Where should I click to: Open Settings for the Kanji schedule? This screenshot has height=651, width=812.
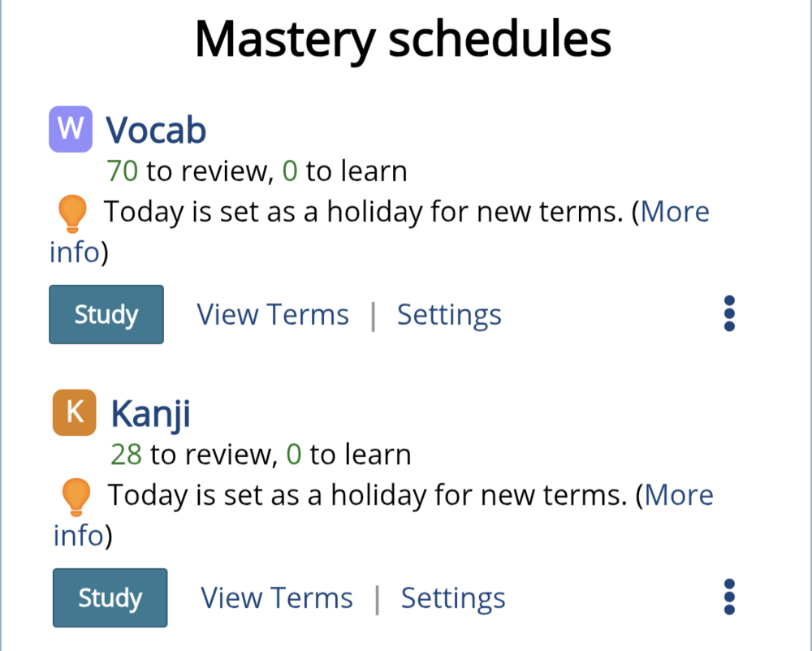(x=453, y=599)
